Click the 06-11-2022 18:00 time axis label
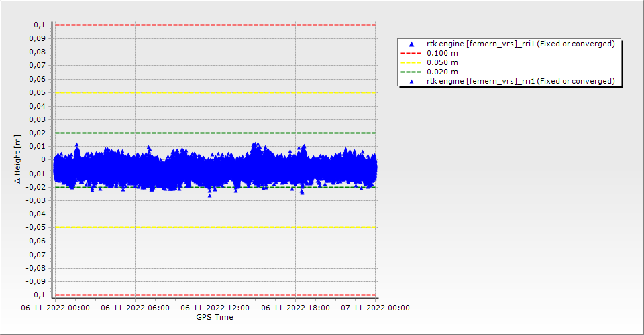Image resolution: width=644 pixels, height=335 pixels. point(295,308)
